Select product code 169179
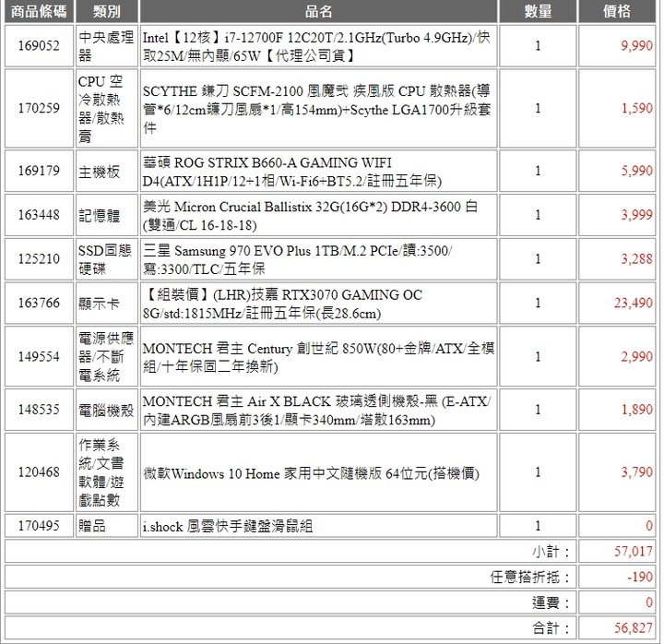Viewport: 664px width, 644px height. [x=39, y=171]
